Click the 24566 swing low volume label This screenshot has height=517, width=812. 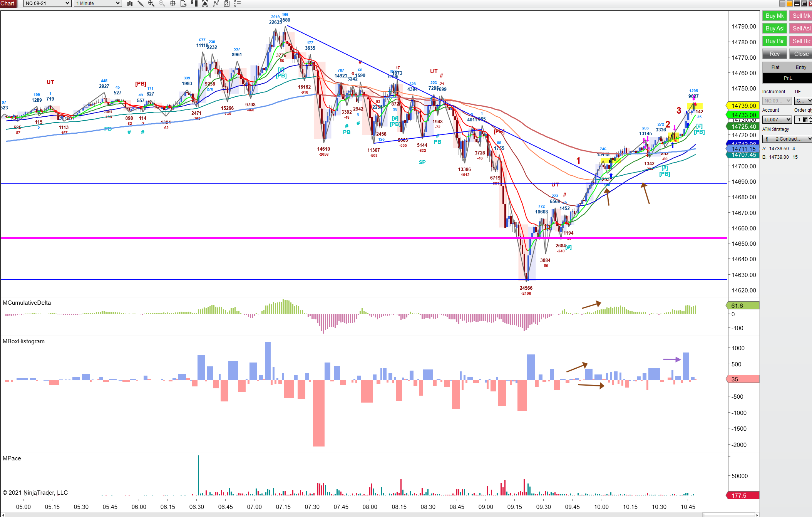(526, 288)
